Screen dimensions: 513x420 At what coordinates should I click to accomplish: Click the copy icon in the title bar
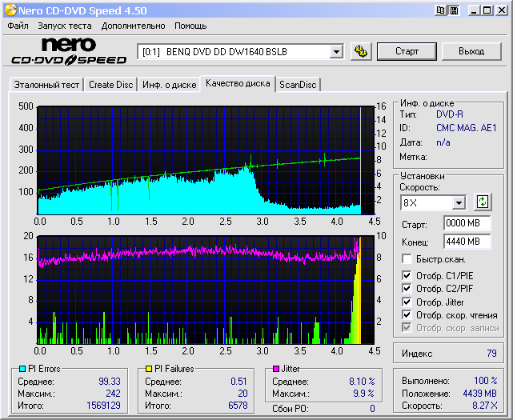coord(441,10)
